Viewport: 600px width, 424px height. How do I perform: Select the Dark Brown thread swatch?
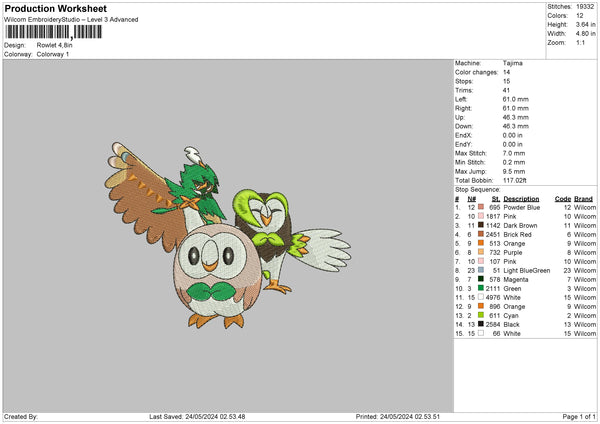click(x=480, y=226)
